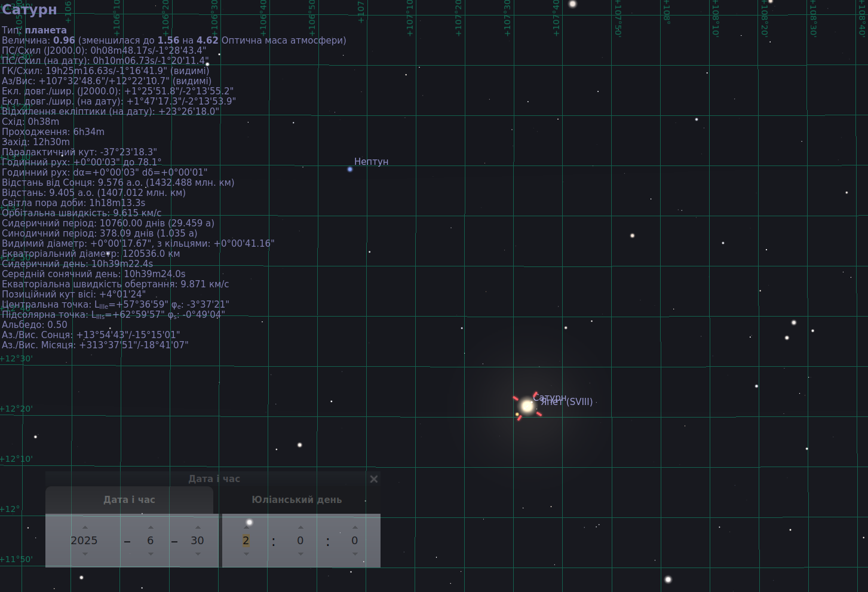The width and height of the screenshot is (868, 592).
Task: Click the Паралактичний кут line
Action: pos(79,152)
